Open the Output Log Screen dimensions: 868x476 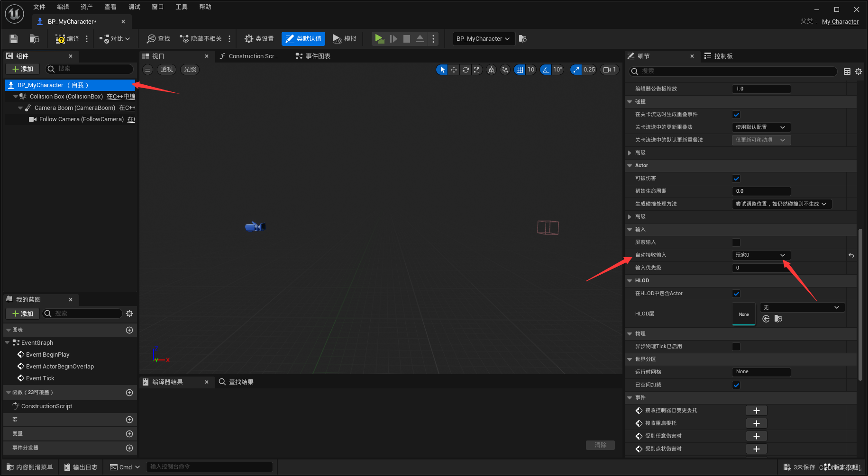pyautogui.click(x=81, y=467)
